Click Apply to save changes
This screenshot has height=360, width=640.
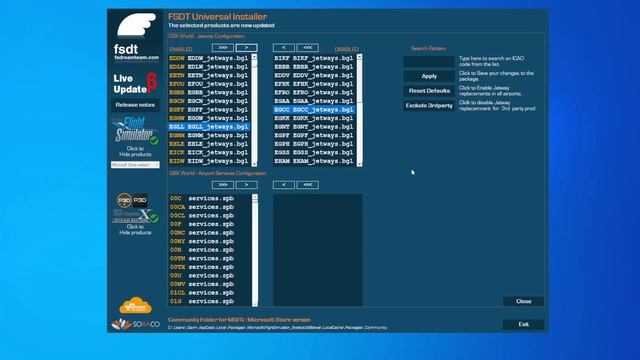pyautogui.click(x=429, y=76)
